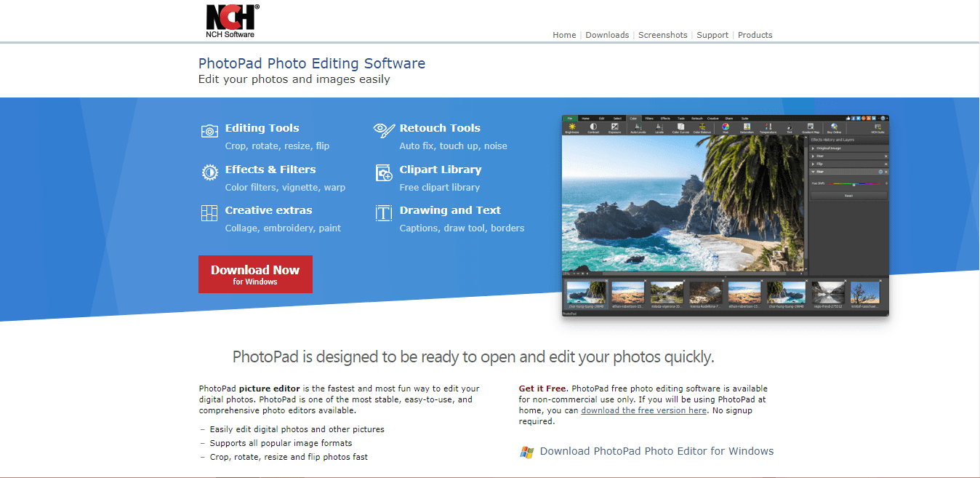Expand the Flip effect entry

[x=813, y=164]
